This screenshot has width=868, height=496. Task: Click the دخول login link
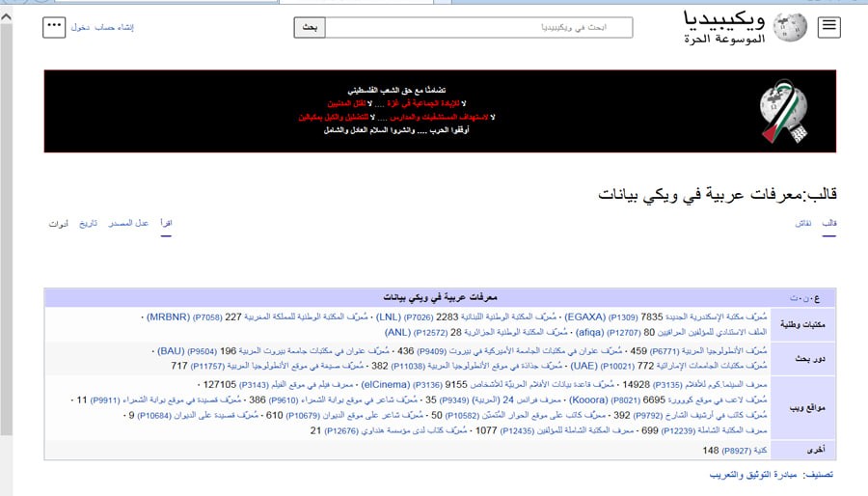point(80,28)
